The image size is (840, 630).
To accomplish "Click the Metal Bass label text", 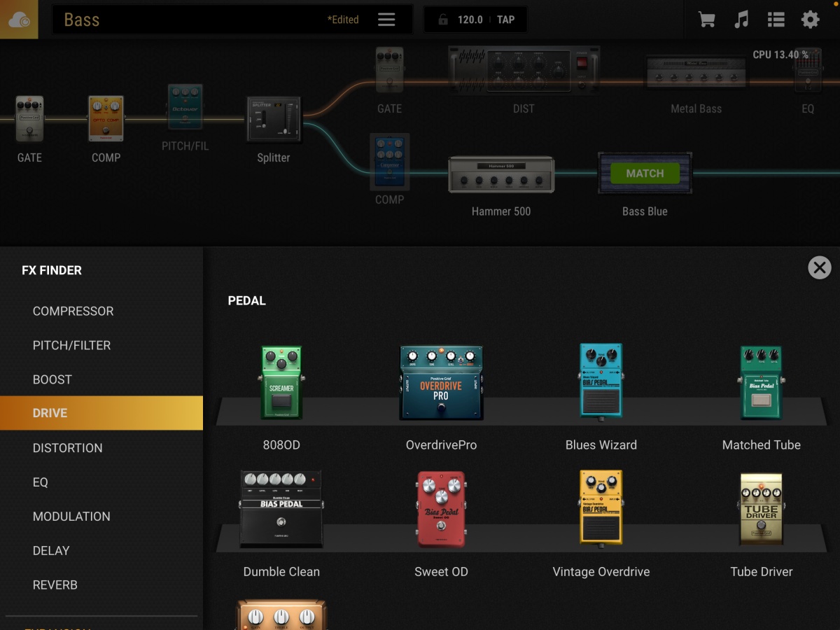I will 696,108.
